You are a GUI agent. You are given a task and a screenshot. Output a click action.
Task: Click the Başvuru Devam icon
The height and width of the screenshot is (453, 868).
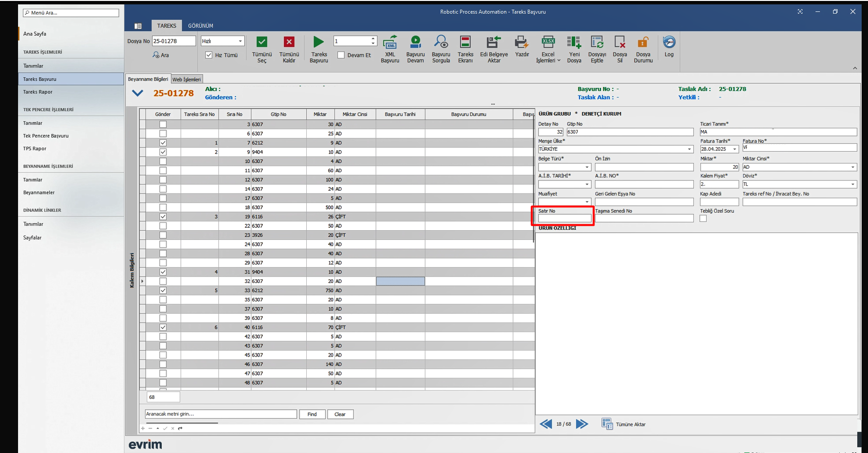pos(415,42)
